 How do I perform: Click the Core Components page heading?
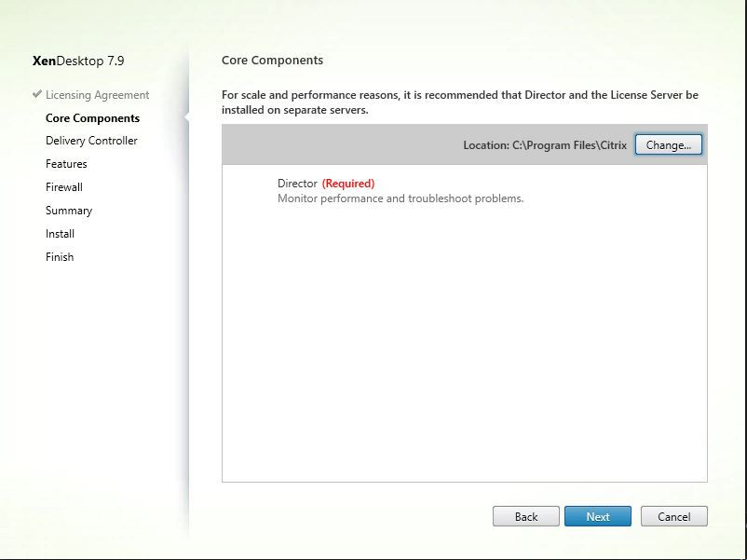pyautogui.click(x=273, y=60)
